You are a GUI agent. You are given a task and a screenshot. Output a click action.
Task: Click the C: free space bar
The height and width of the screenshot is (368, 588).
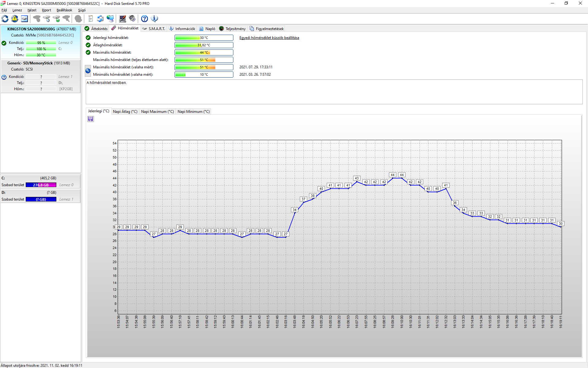(41, 185)
